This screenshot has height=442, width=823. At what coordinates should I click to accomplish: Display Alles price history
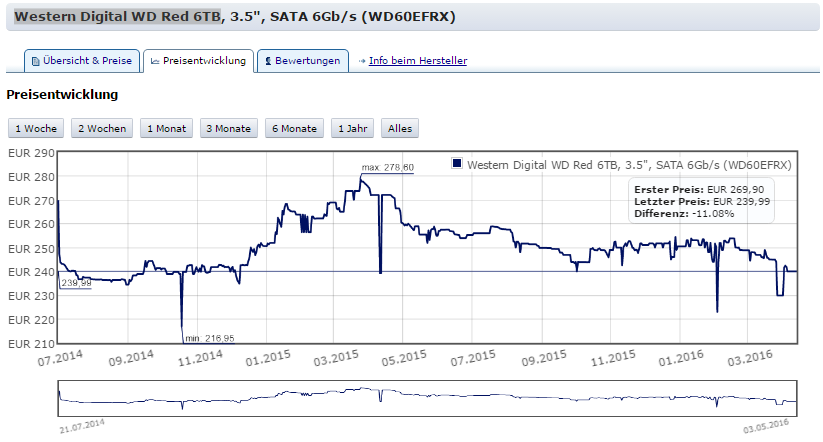(x=399, y=129)
